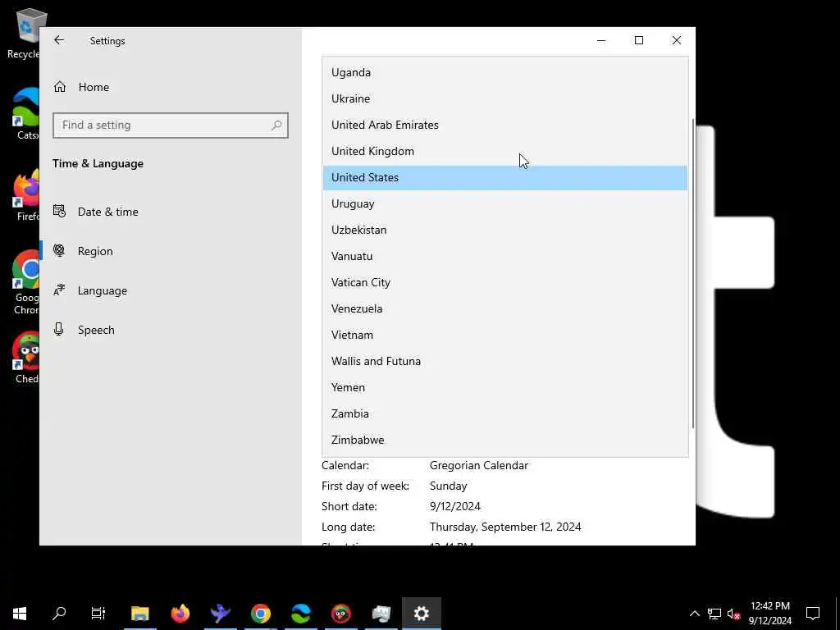Click the calendar icon beside Date & time
The height and width of the screenshot is (630, 840).
59,211
